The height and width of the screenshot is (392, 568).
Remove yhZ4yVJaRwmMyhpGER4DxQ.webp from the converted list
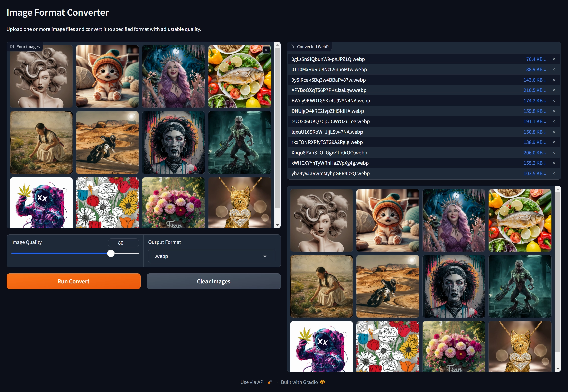pyautogui.click(x=554, y=173)
